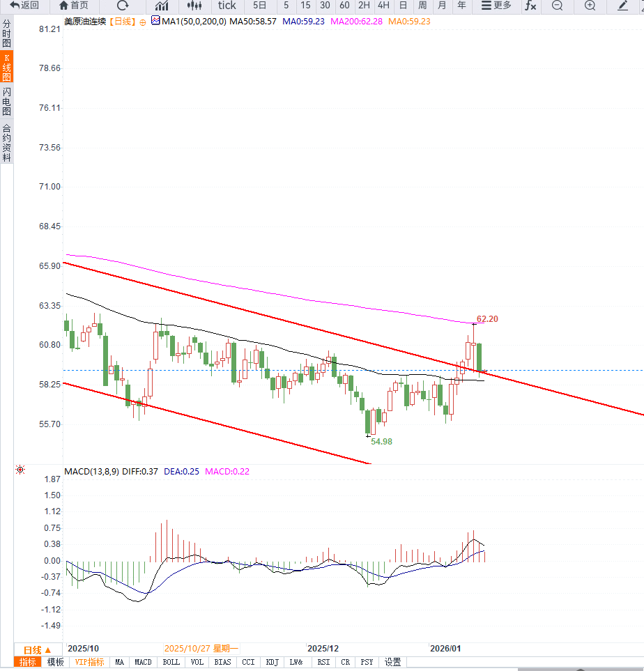Open the line chart style icon

162,6
